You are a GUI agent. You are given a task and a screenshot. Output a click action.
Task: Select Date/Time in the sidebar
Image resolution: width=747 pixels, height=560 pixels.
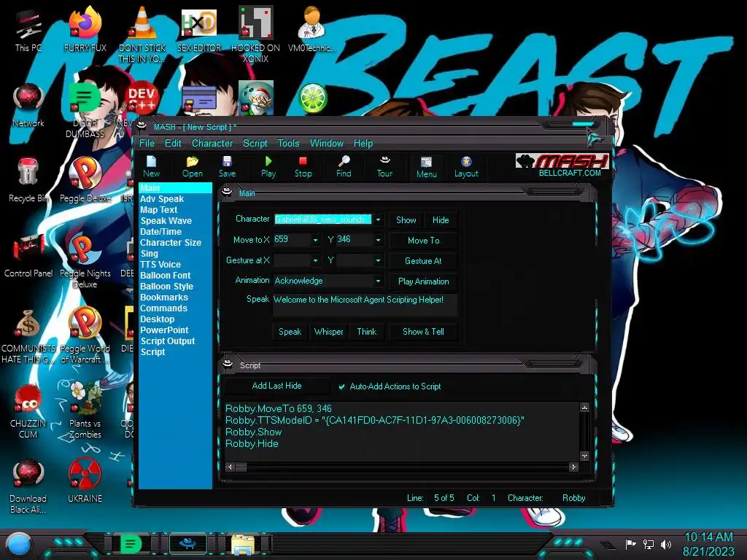coord(160,232)
